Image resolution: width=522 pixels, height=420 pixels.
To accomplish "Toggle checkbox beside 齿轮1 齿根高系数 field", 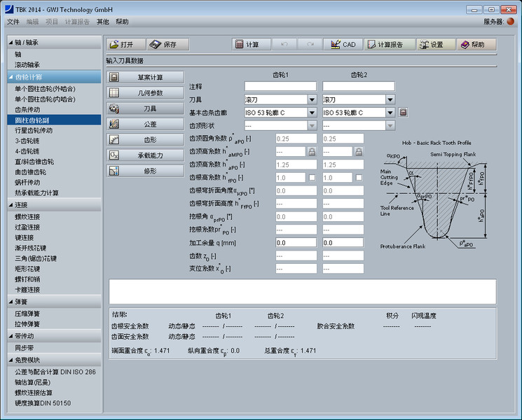I will (x=312, y=178).
